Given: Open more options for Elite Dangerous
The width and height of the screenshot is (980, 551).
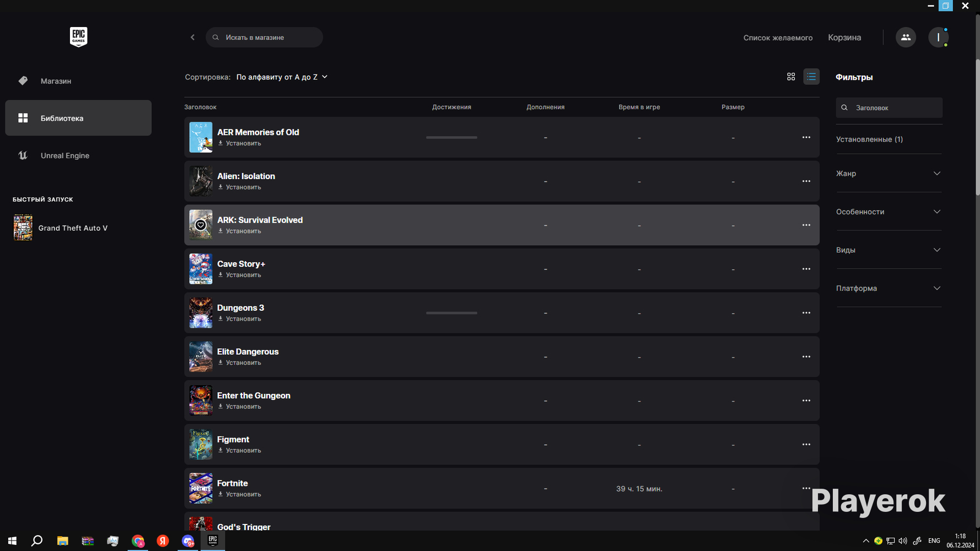Looking at the screenshot, I should tap(806, 356).
